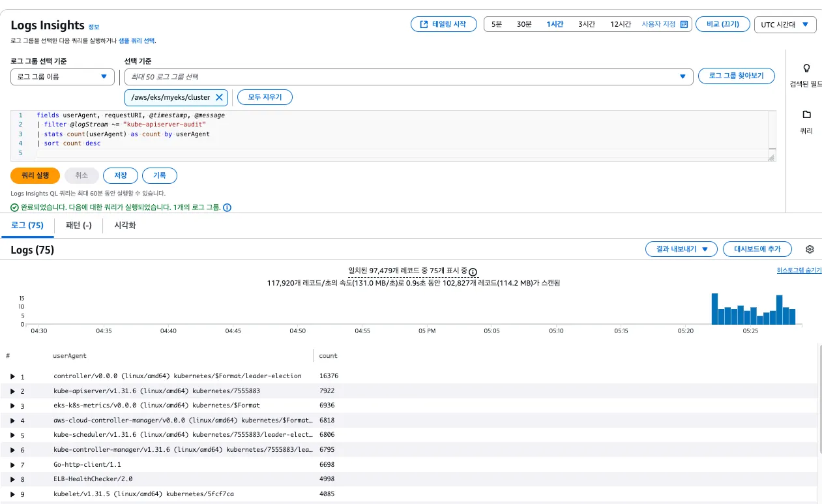Screen dimensions: 822x504
Task: Select the 3시간 time range
Action: point(587,24)
